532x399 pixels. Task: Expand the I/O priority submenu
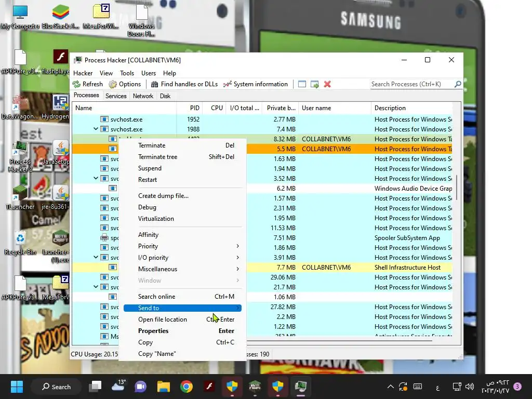183,258
